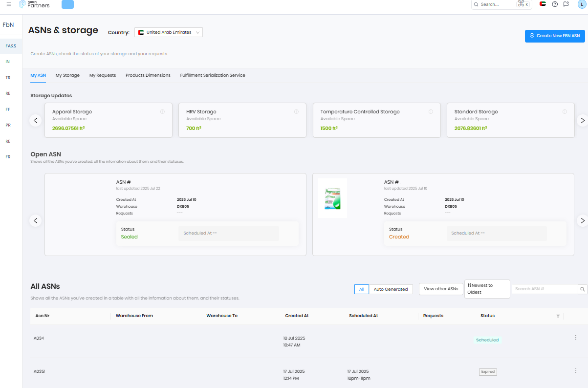Viewport: 588px width, 388px height.
Task: Click the Standard Storage info icon
Action: click(x=565, y=112)
